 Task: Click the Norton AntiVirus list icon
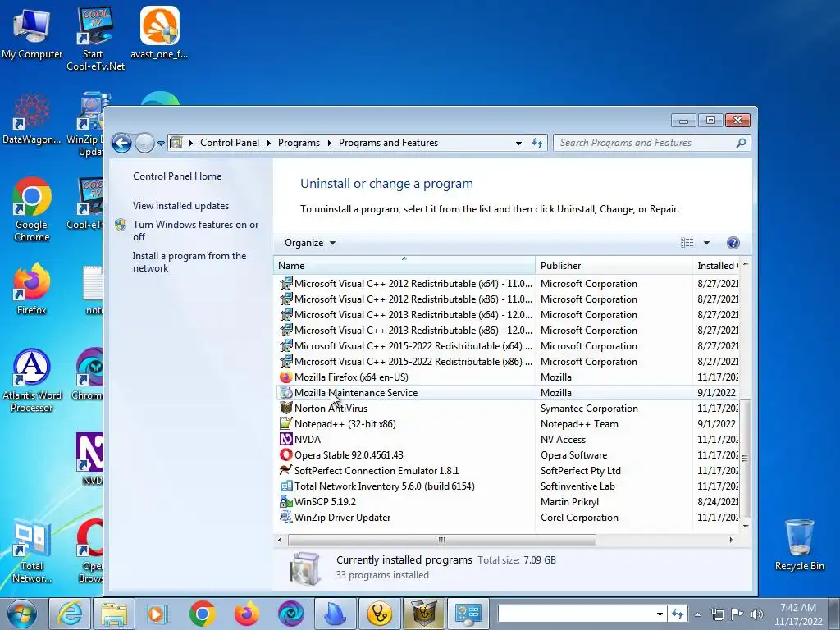286,409
